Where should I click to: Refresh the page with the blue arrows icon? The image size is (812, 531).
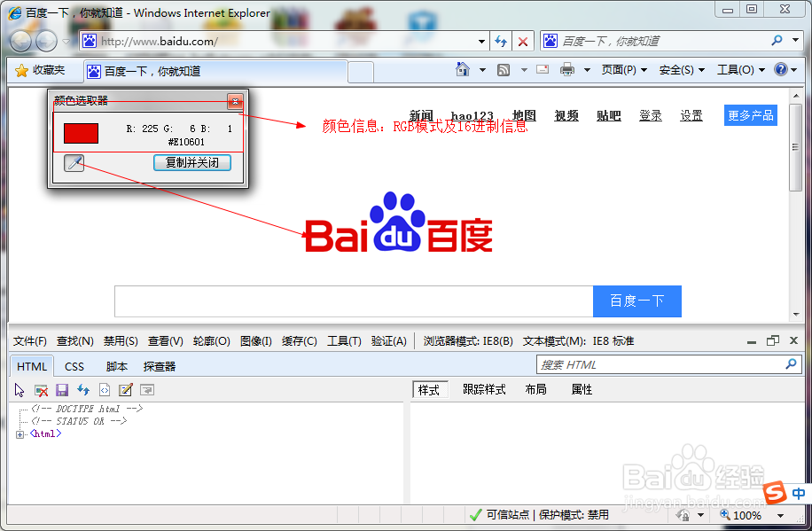[x=501, y=41]
